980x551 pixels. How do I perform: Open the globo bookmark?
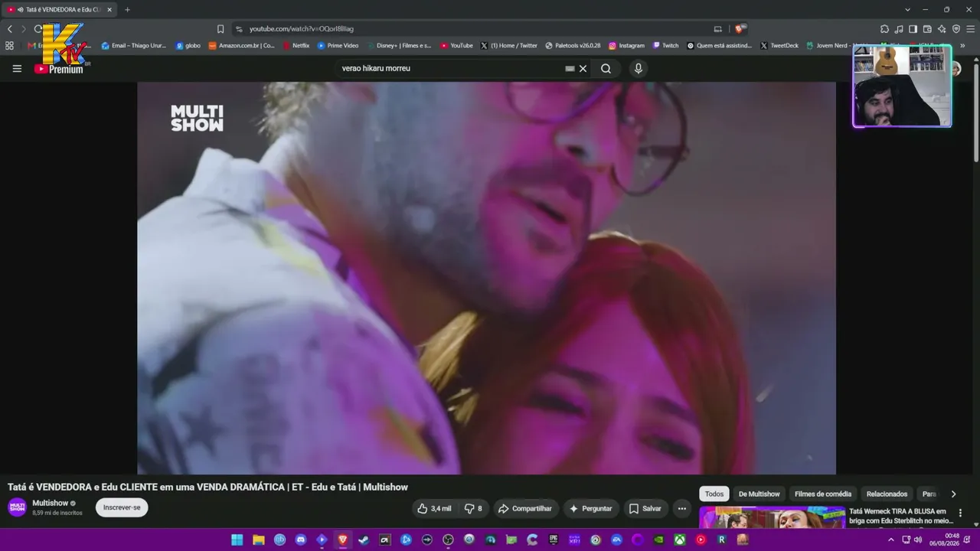[188, 45]
